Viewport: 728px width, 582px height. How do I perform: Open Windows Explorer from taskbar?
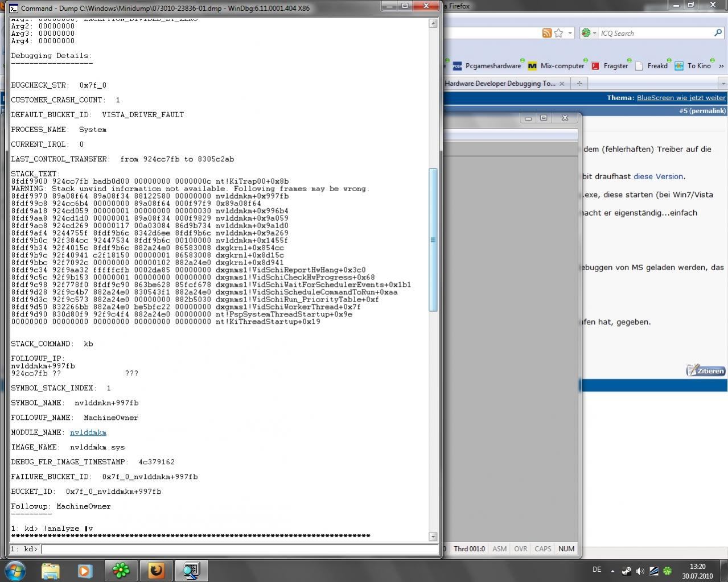coord(51,570)
